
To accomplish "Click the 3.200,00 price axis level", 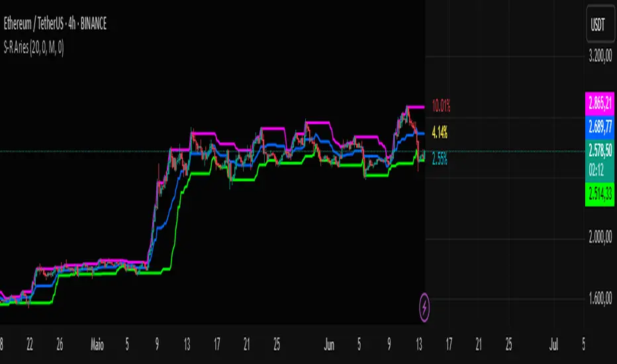I will tap(600, 56).
